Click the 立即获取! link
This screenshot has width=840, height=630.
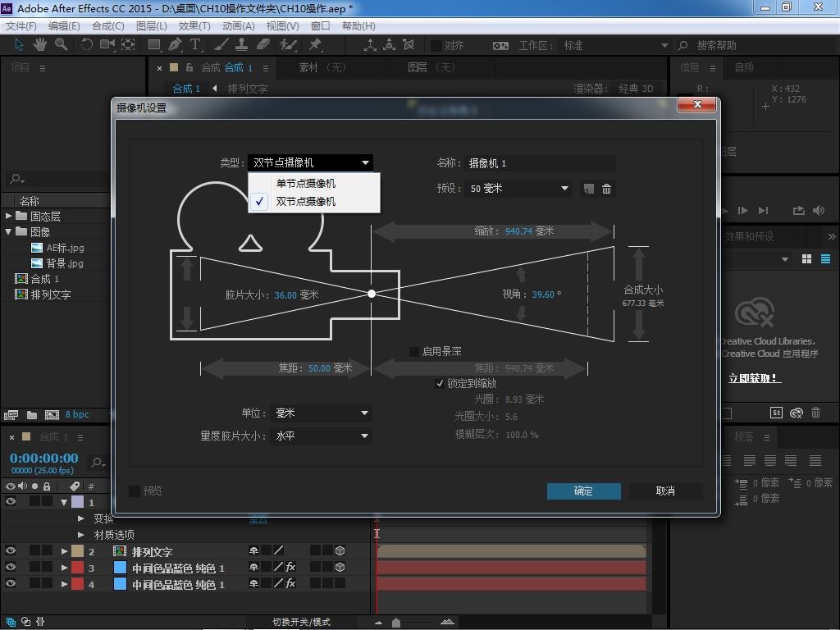pyautogui.click(x=755, y=378)
